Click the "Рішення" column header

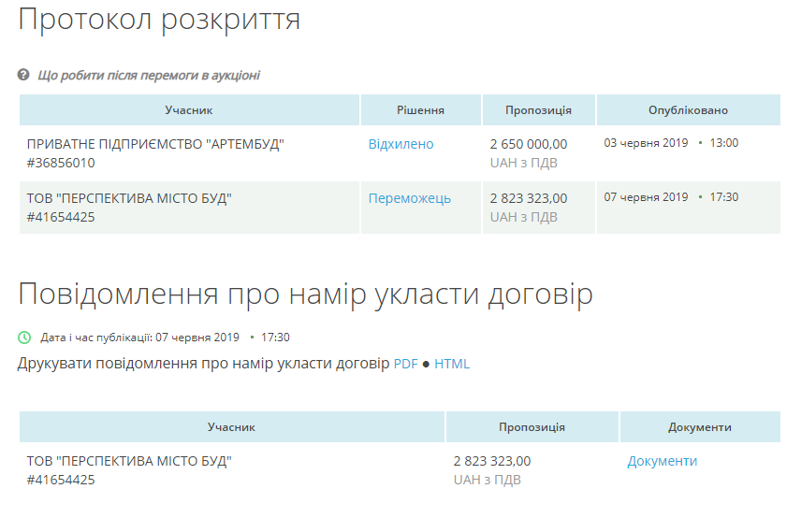tap(421, 110)
